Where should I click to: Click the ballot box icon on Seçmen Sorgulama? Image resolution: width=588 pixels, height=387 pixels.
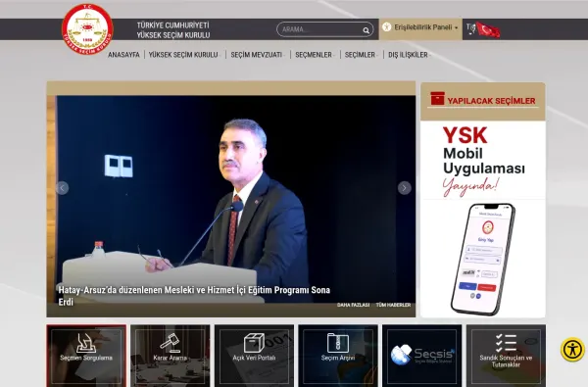pyautogui.click(x=86, y=343)
